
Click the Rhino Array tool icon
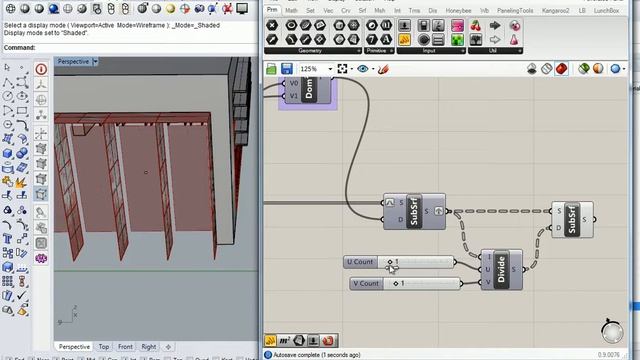7,281
